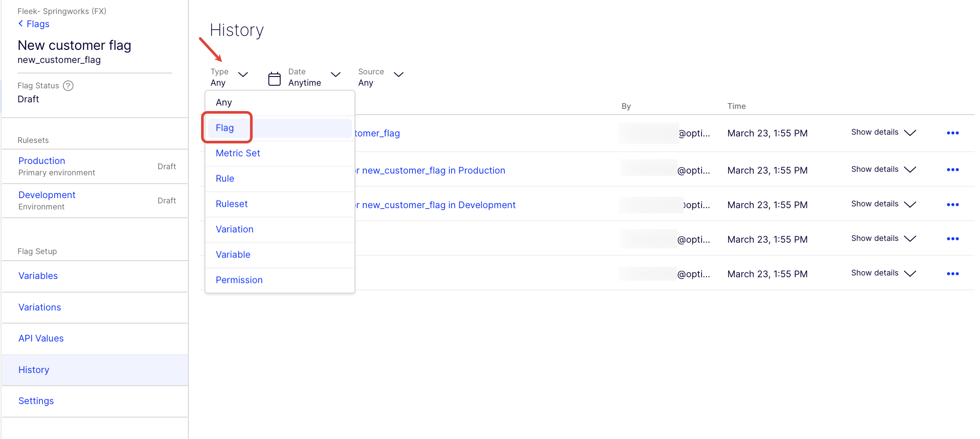Screen dimensions: 980x439
Task: Open the three-dot menu on the last history row
Action: pyautogui.click(x=952, y=274)
